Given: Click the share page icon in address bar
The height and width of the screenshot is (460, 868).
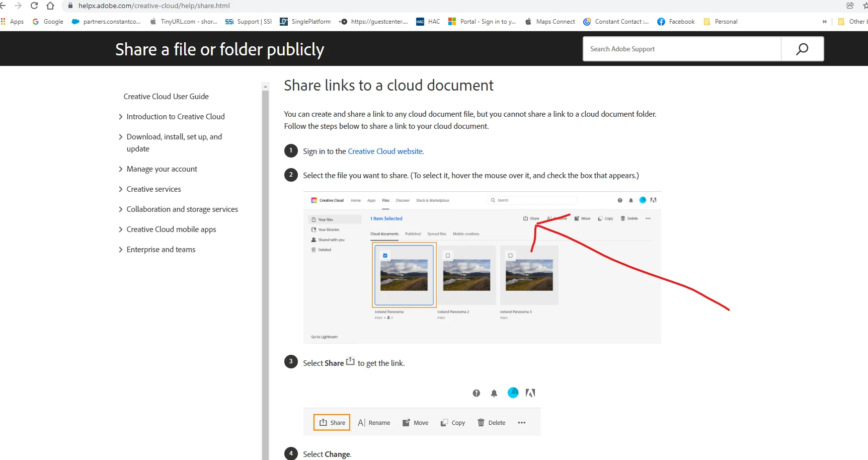Looking at the screenshot, I should 850,6.
